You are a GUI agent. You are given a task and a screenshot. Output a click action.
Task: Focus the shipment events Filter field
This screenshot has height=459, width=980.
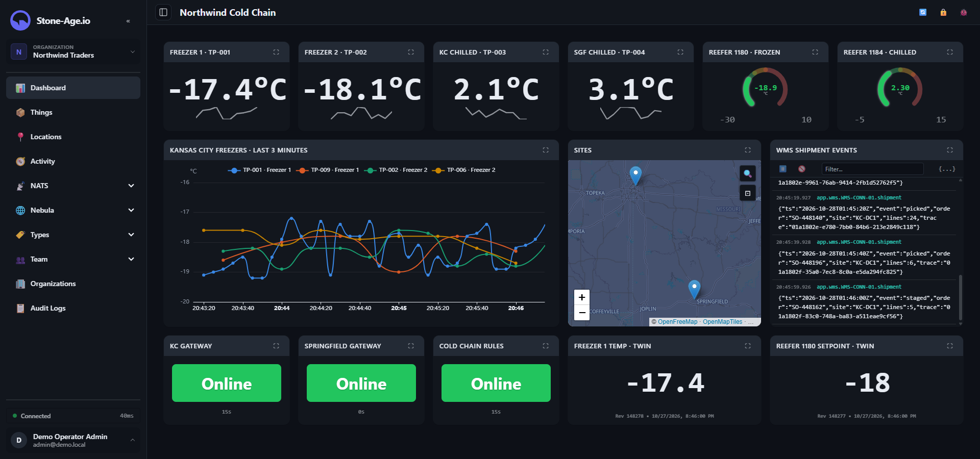(872, 169)
